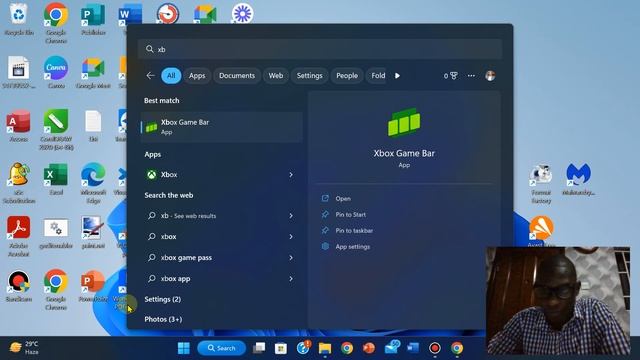Switch to the People filter tab
Image resolution: width=640 pixels, height=360 pixels.
click(347, 76)
